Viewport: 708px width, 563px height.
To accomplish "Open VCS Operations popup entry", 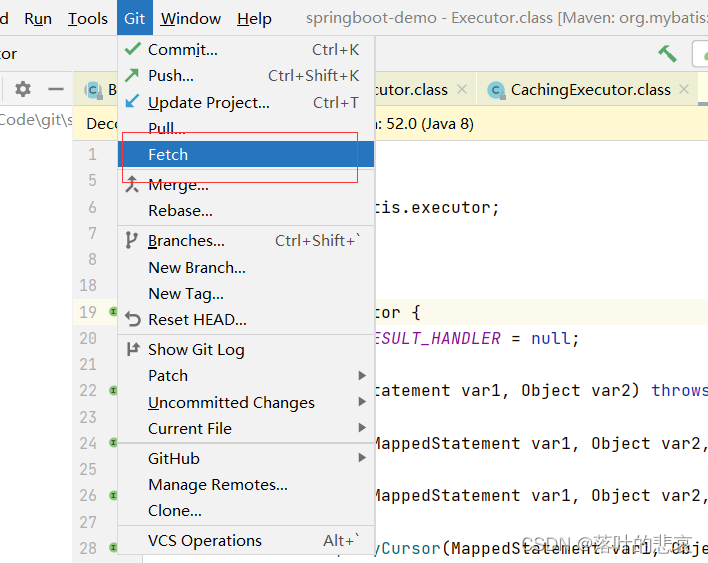I will (246, 540).
